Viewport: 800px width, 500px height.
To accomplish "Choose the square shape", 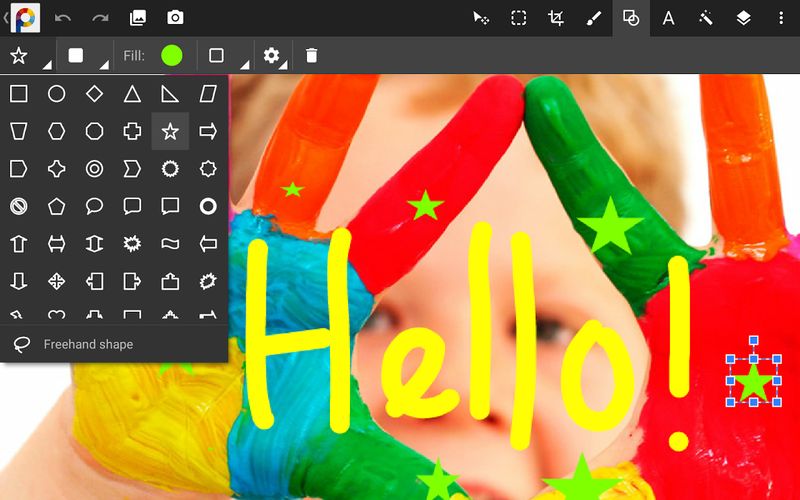I will click(x=19, y=94).
